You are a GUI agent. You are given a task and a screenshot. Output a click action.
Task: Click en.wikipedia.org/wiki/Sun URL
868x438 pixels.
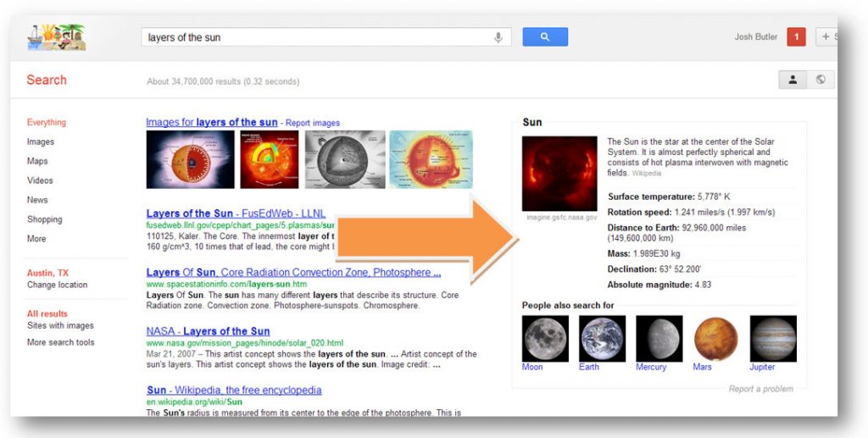[194, 402]
